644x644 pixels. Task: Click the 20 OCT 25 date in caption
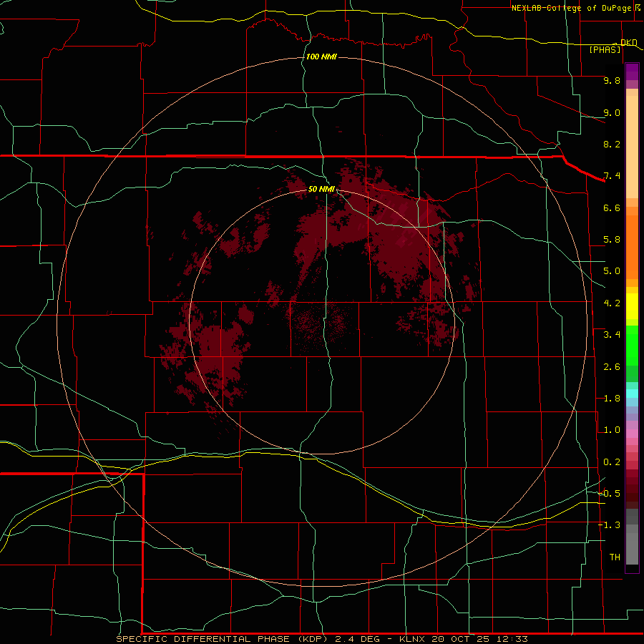pos(462,639)
